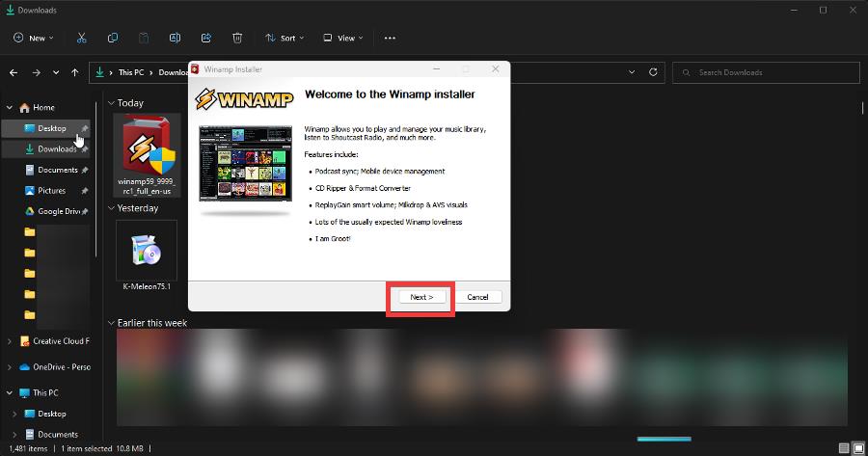
Task: Close the Winamp Installer dialog
Action: 496,69
